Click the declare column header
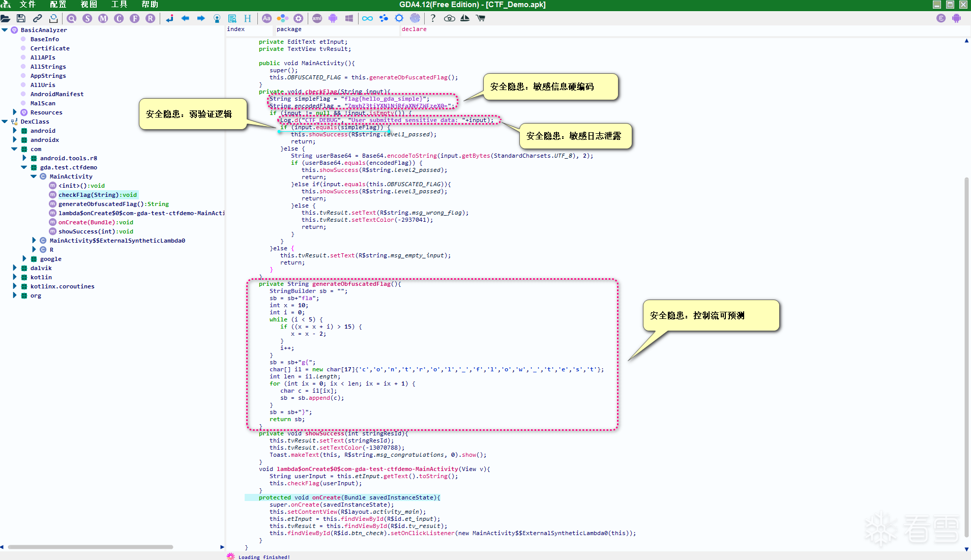Image resolution: width=971 pixels, height=560 pixels. (x=414, y=30)
